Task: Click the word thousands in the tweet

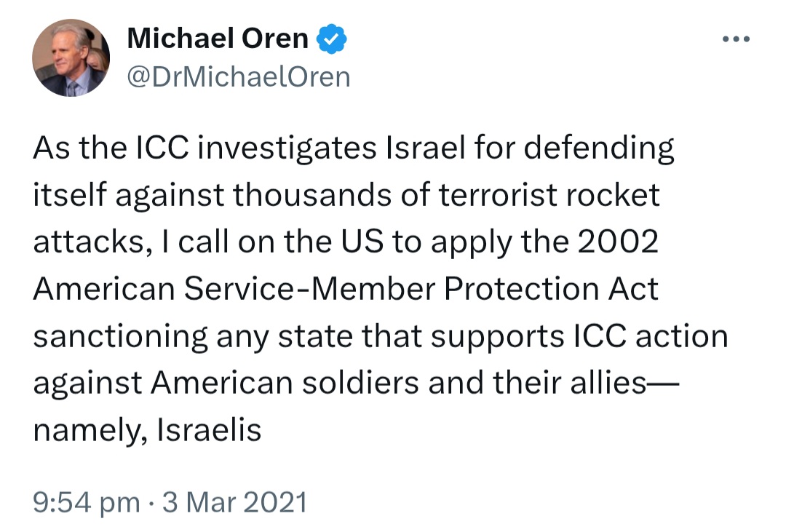Action: [311, 194]
